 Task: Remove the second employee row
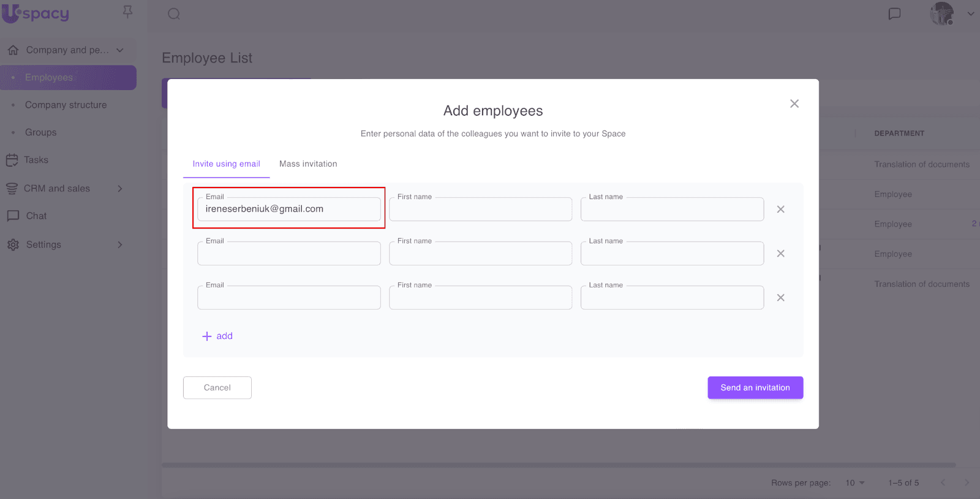click(780, 254)
